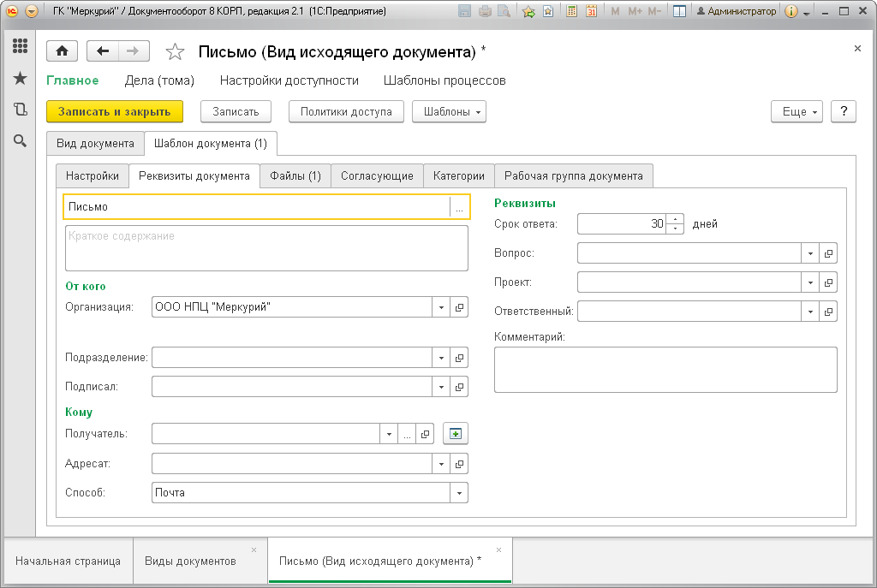
Task: Click into the Комментарий text box
Action: point(665,370)
